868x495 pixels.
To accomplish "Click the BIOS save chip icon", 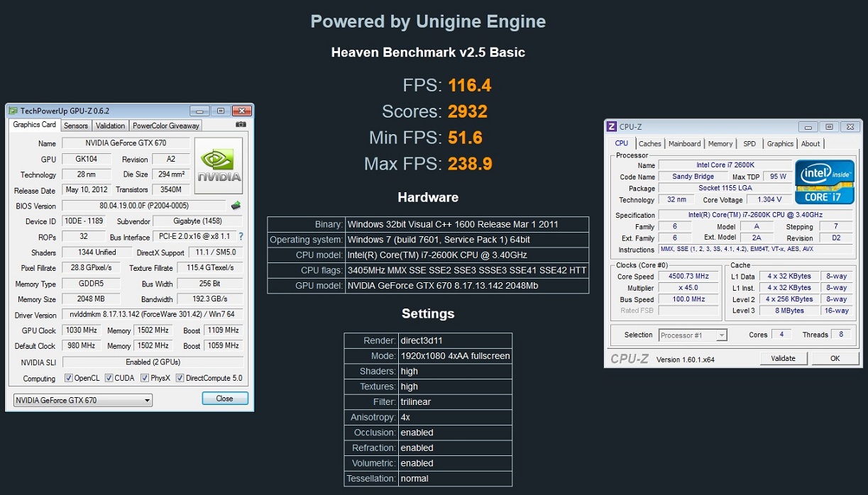I will (x=236, y=206).
